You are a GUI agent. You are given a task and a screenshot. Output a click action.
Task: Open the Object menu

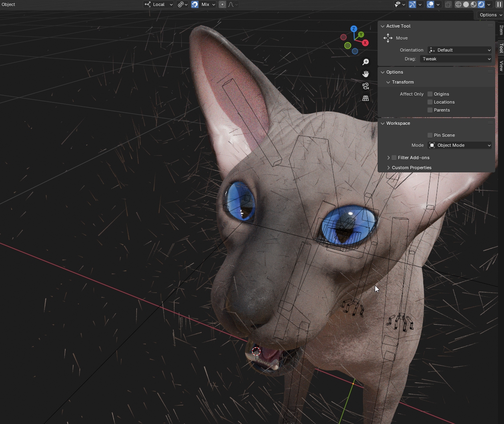[x=8, y=4]
